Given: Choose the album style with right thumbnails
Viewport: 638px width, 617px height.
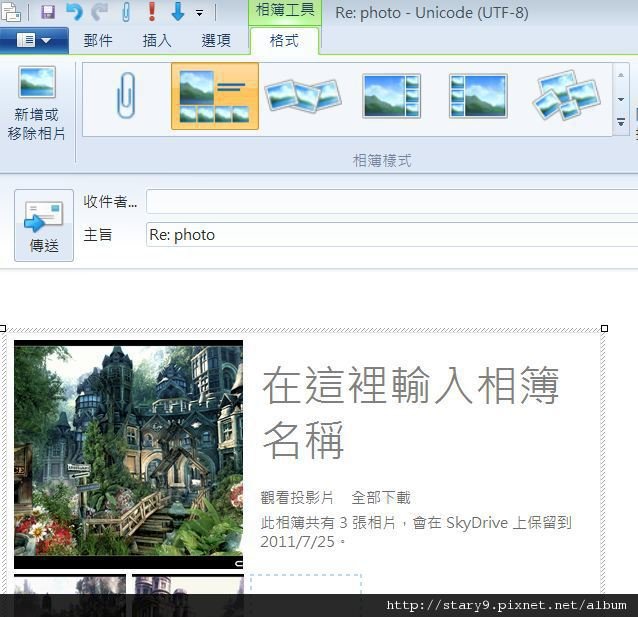Looking at the screenshot, I should (391, 96).
